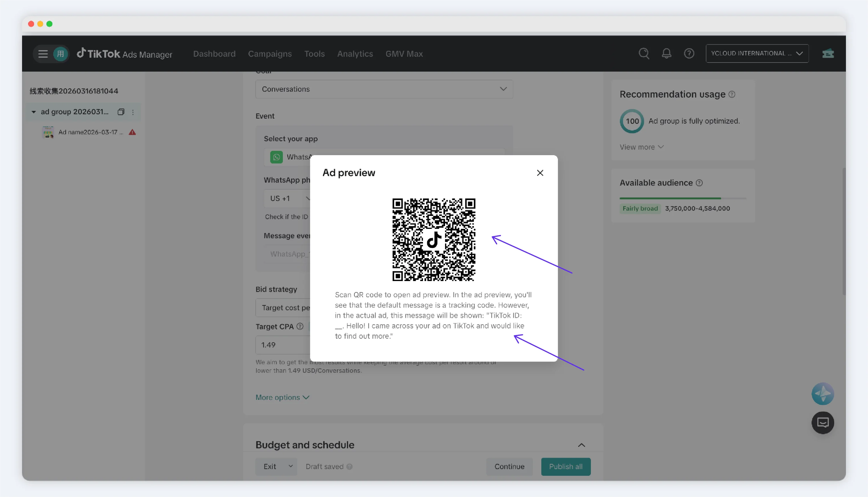Collapse the ad group tree item
This screenshot has width=868, height=497.
[34, 112]
